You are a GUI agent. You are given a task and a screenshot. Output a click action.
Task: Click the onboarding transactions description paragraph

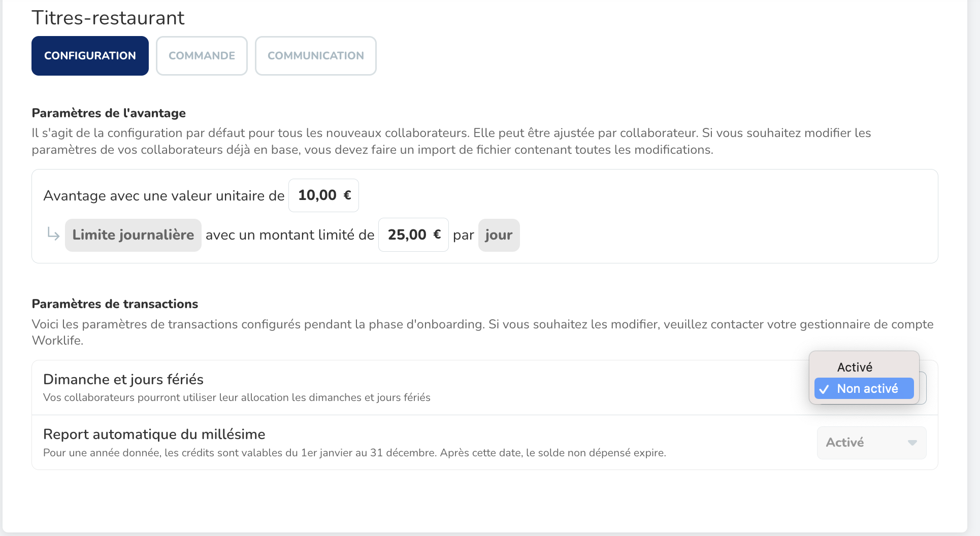[x=482, y=332]
